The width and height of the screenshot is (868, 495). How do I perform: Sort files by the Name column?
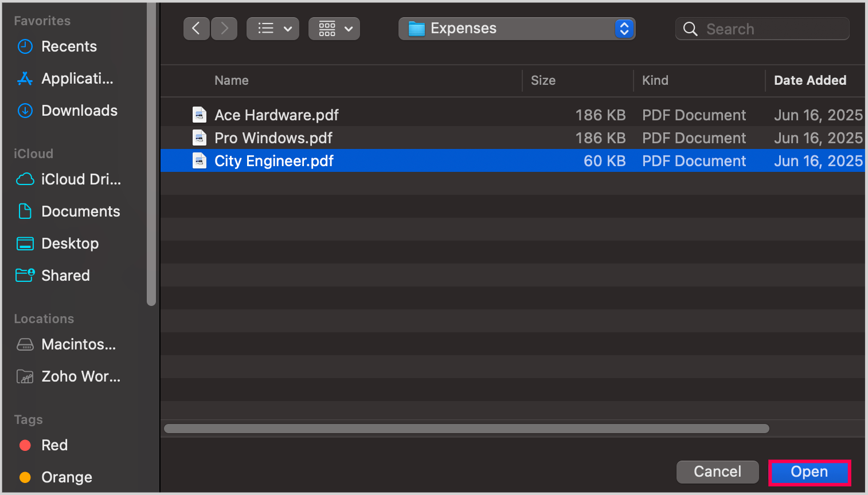click(232, 80)
